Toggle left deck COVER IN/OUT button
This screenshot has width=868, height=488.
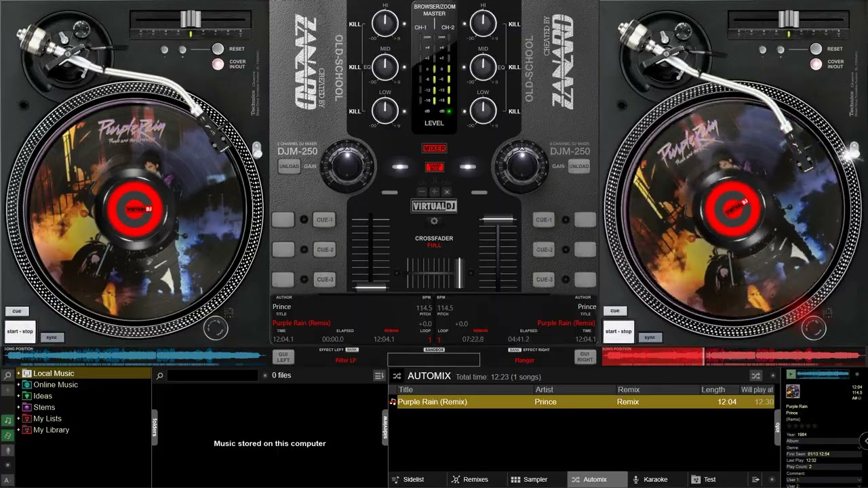218,64
